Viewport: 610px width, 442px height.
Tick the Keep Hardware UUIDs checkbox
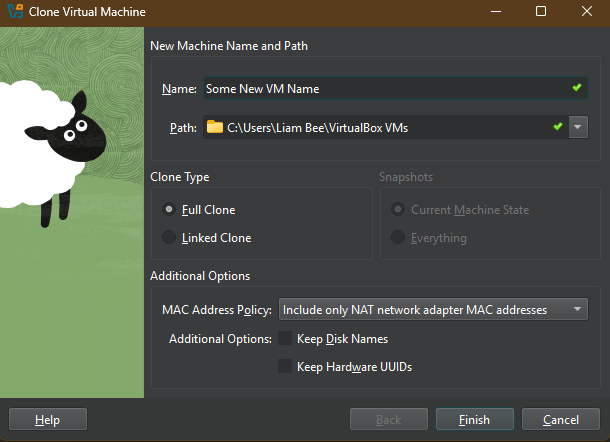point(285,367)
